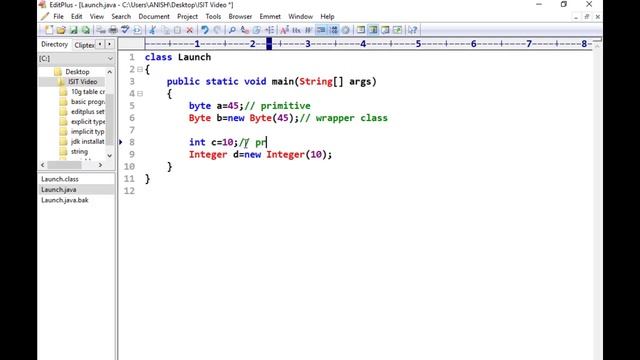Viewport: 640px width, 360px height.
Task: Toggle the first window-panel toolbar button
Action: tap(361, 30)
